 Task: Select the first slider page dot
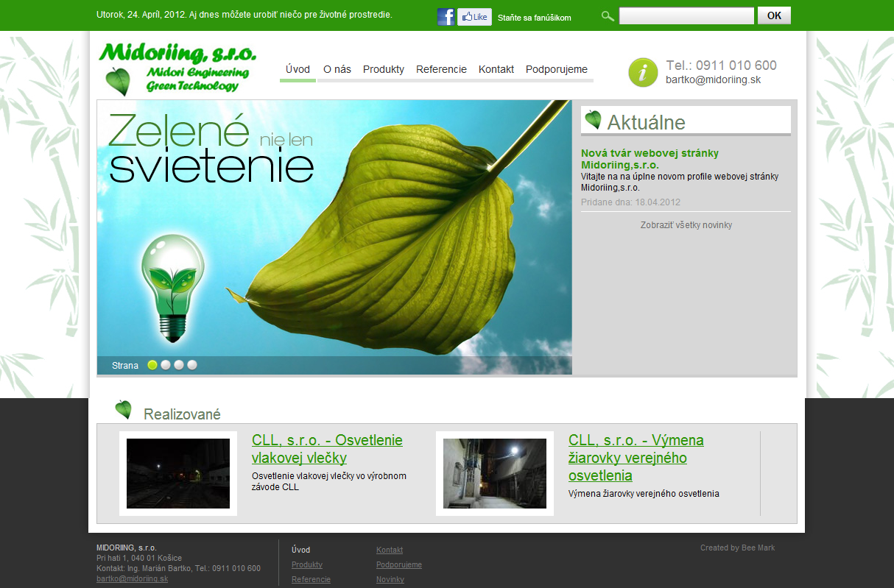[x=152, y=365]
